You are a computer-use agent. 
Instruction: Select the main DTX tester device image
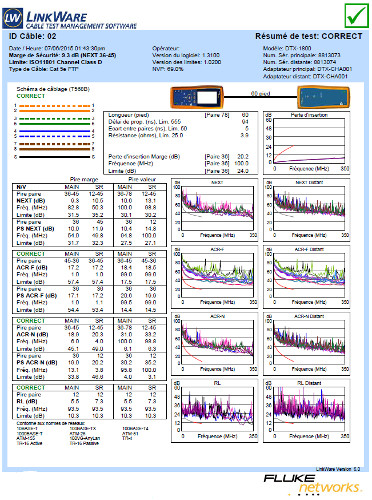click(x=197, y=97)
